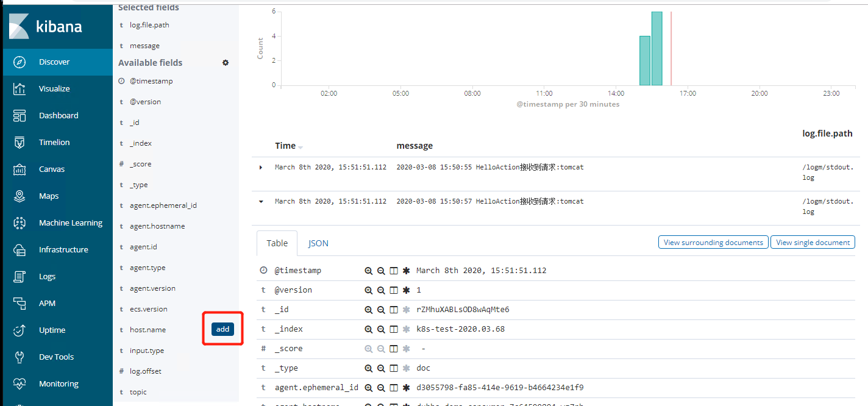Image resolution: width=868 pixels, height=406 pixels.
Task: Filter for field present on _id
Action: click(x=407, y=310)
